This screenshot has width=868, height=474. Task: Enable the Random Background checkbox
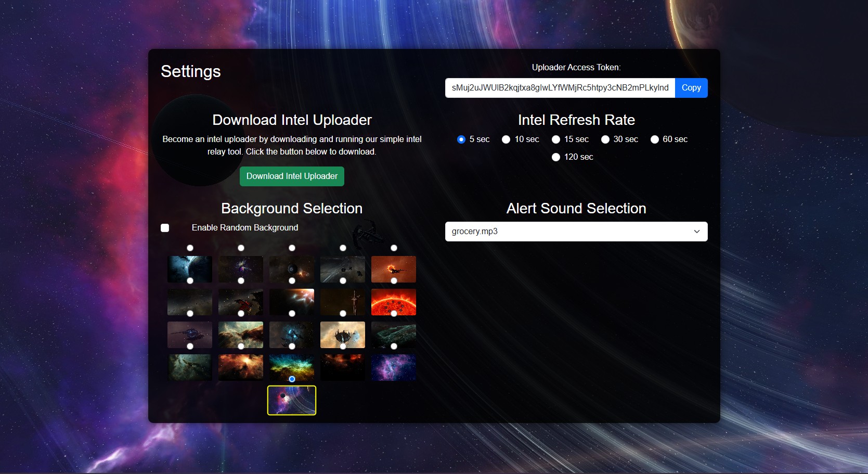[165, 228]
